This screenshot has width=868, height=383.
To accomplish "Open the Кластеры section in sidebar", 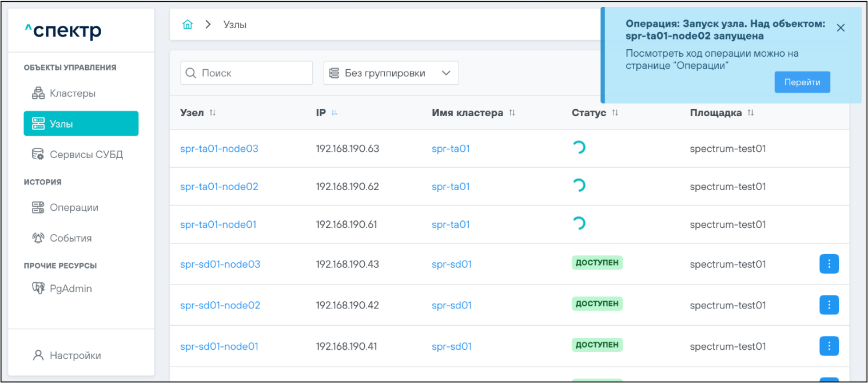I will click(x=72, y=93).
